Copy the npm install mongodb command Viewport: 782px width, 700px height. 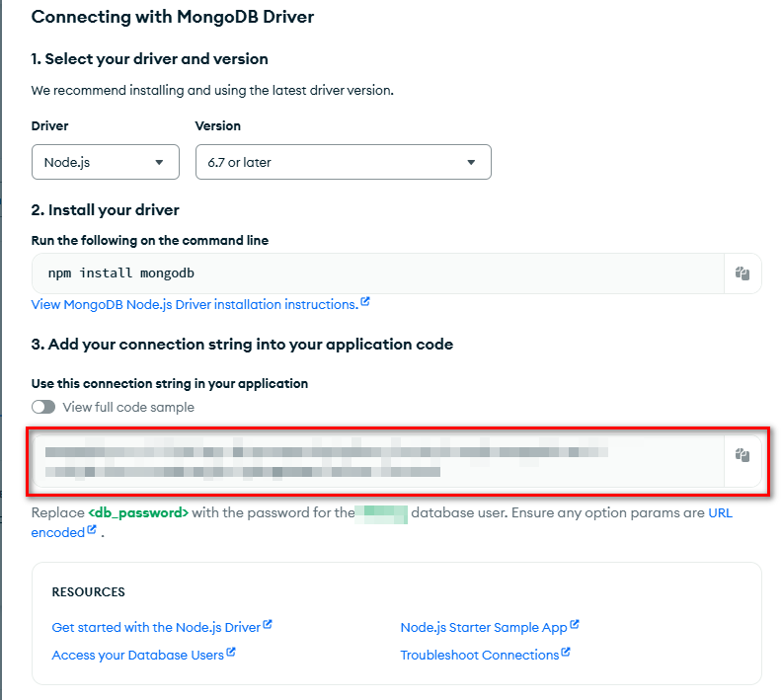[743, 273]
